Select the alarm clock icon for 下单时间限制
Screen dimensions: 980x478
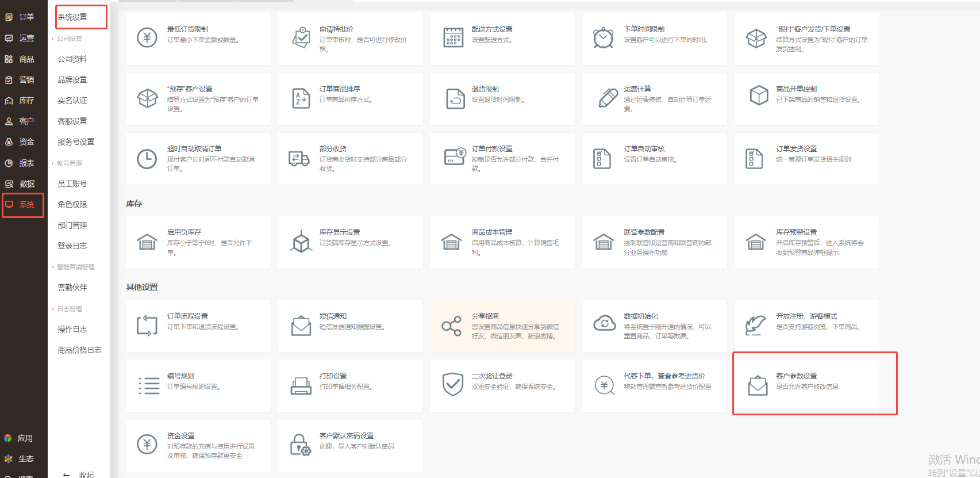[x=603, y=38]
